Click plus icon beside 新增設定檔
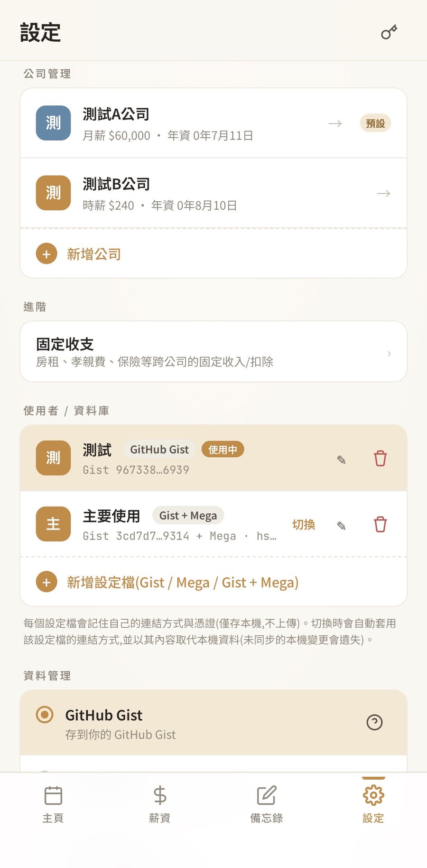 pos(46,582)
